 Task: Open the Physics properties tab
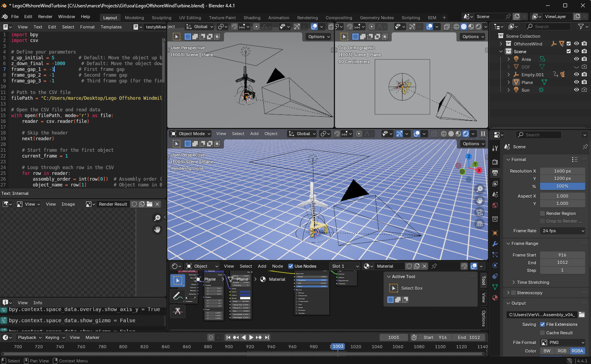click(x=495, y=265)
